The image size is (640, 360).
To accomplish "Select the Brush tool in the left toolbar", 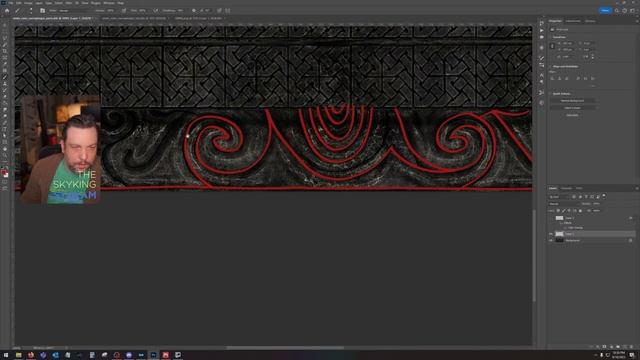I will click(5, 78).
